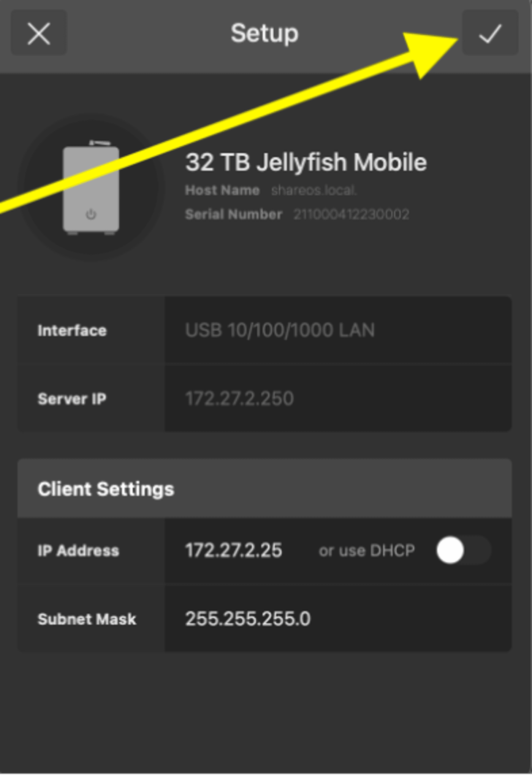Click the Client Settings section header
Viewport: 532px width, 775px height.
106,489
